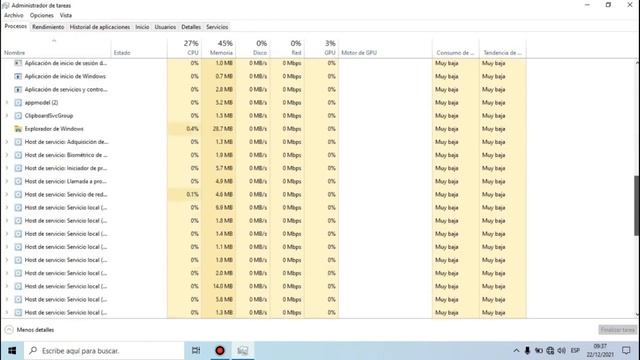Switch to the Inicio tab
640x360 pixels.
pos(142,27)
